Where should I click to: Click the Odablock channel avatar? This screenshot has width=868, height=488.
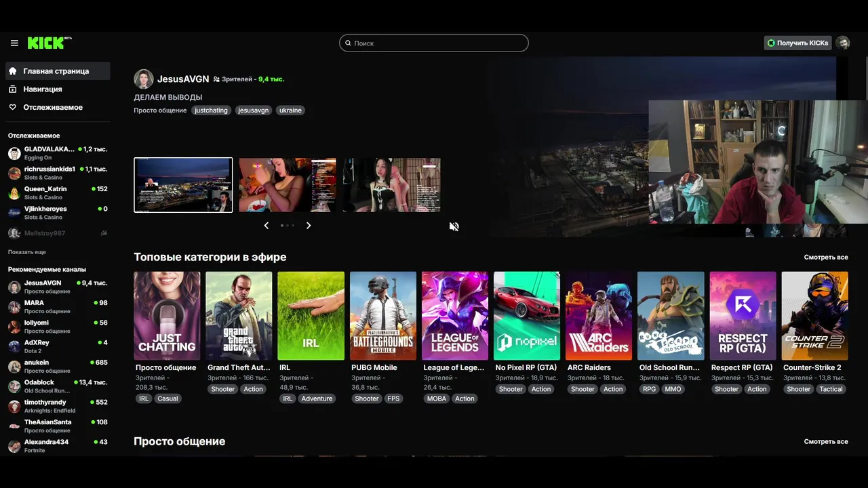[14, 386]
